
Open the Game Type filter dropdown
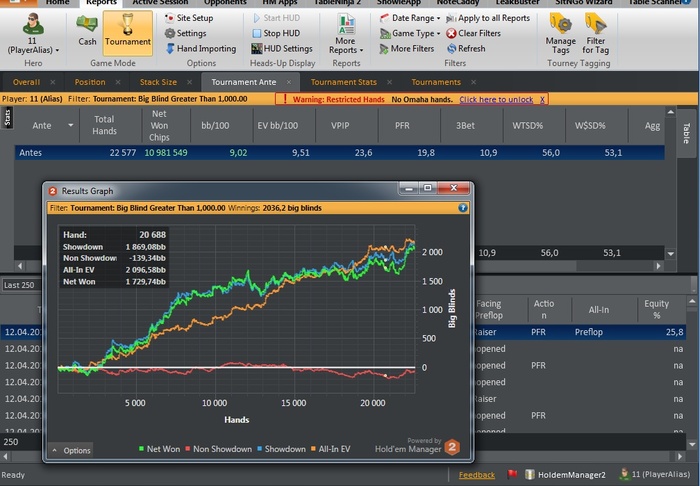410,33
